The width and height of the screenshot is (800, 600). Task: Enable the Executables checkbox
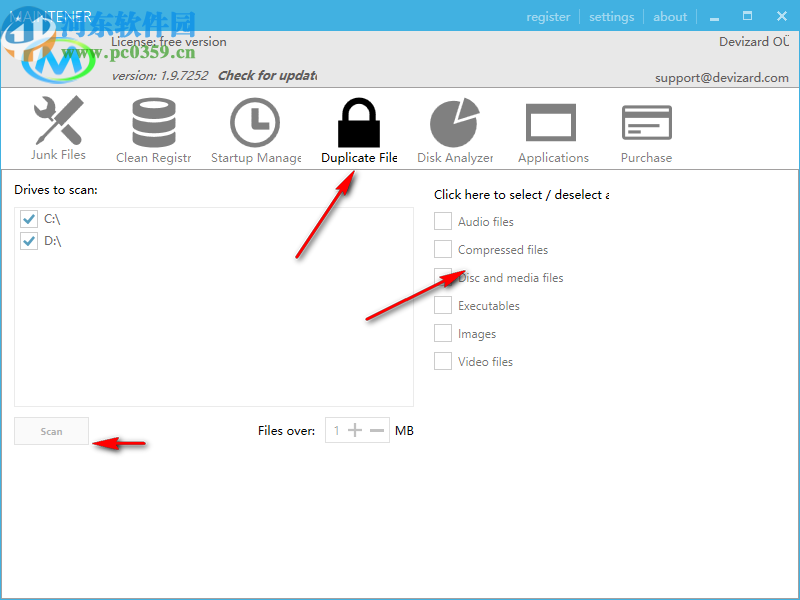(x=443, y=306)
